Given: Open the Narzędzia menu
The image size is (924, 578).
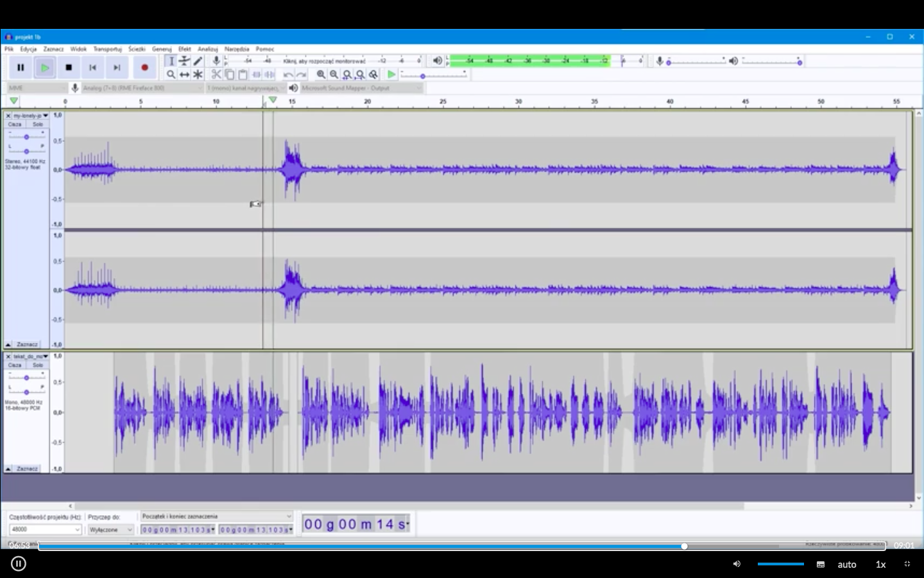Looking at the screenshot, I should (237, 49).
